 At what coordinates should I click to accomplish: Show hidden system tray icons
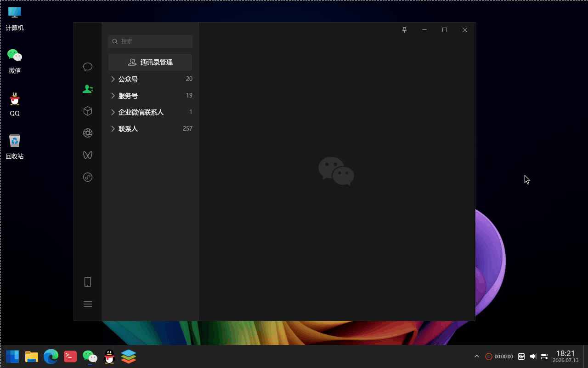tap(477, 356)
